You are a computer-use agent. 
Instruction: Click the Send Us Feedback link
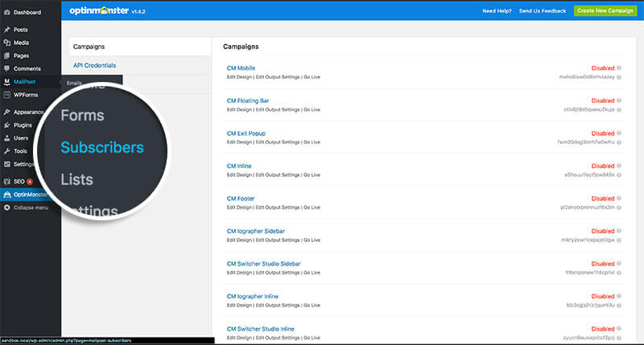pos(543,11)
